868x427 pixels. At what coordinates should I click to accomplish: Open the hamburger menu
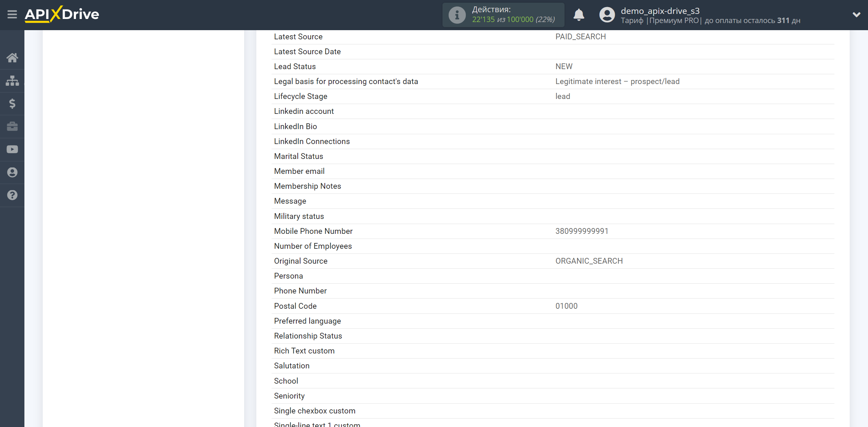coord(12,14)
